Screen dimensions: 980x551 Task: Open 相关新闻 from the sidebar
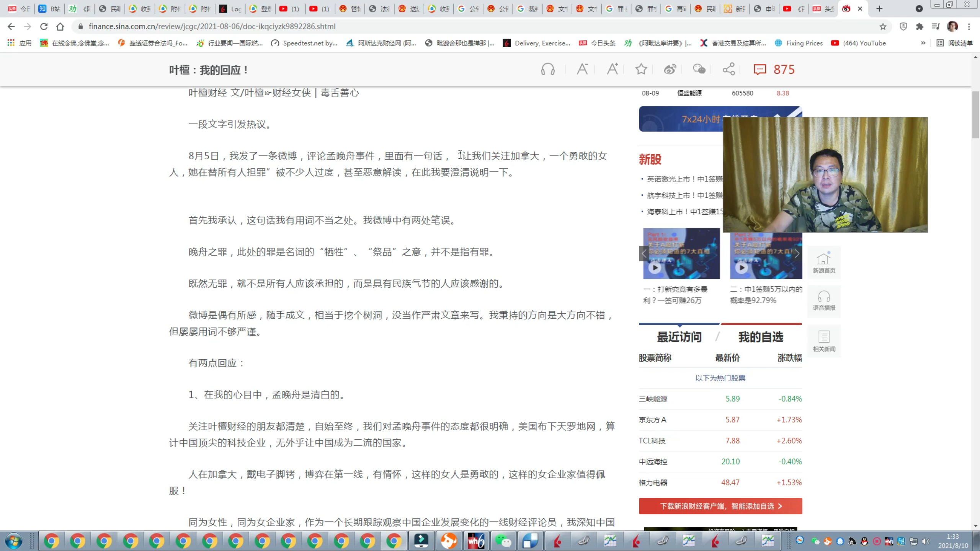[824, 341]
